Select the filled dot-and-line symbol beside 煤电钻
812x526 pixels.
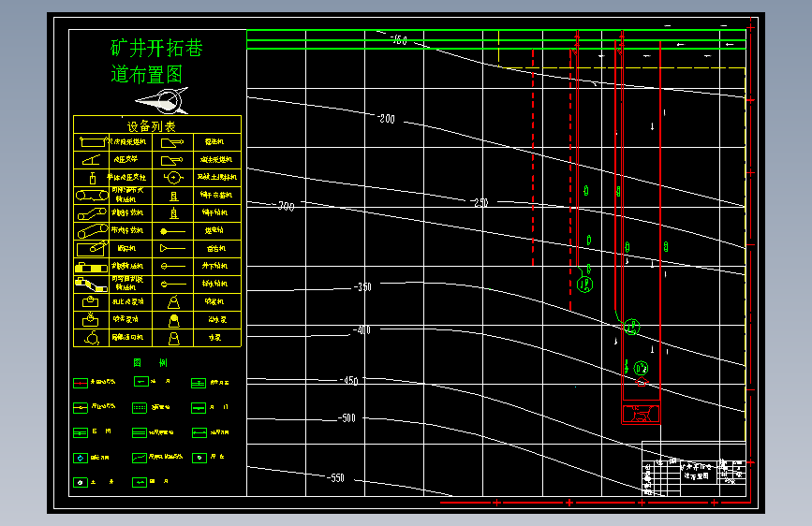[173, 231]
